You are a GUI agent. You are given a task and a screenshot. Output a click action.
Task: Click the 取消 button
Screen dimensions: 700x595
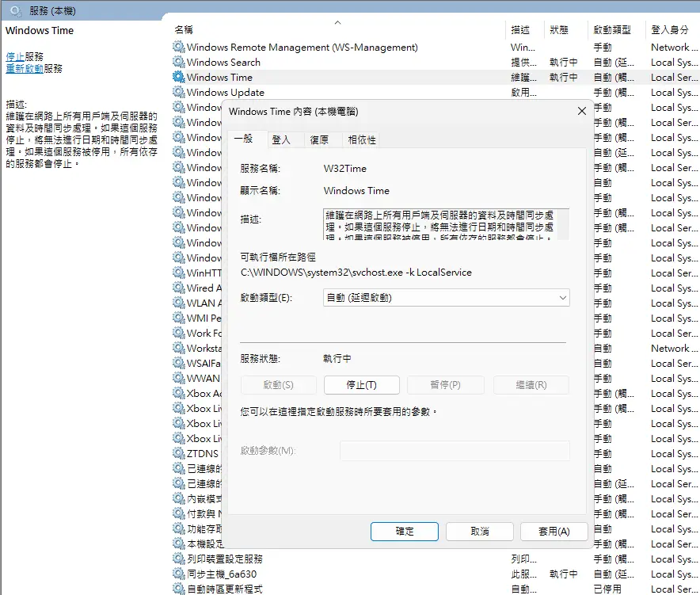point(480,531)
